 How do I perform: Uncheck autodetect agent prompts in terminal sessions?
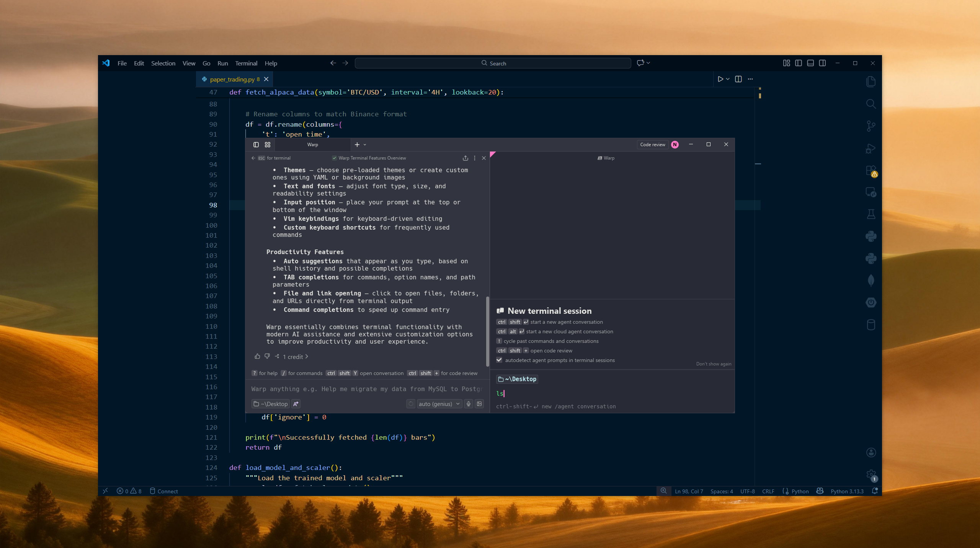[x=499, y=360]
